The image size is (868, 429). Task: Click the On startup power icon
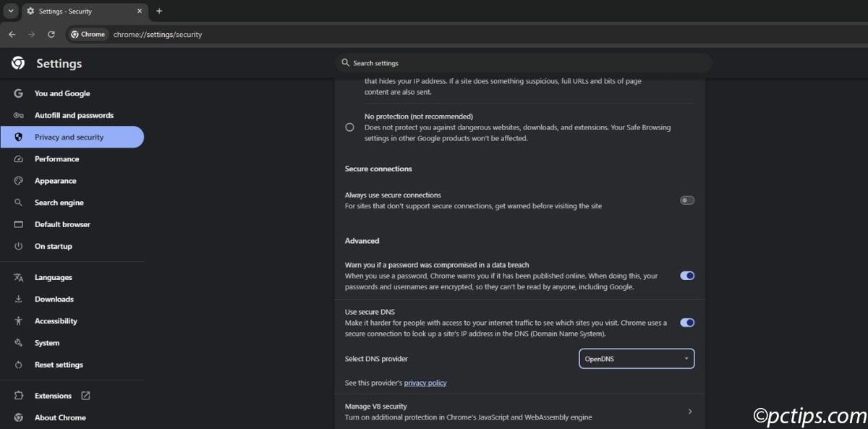(19, 246)
